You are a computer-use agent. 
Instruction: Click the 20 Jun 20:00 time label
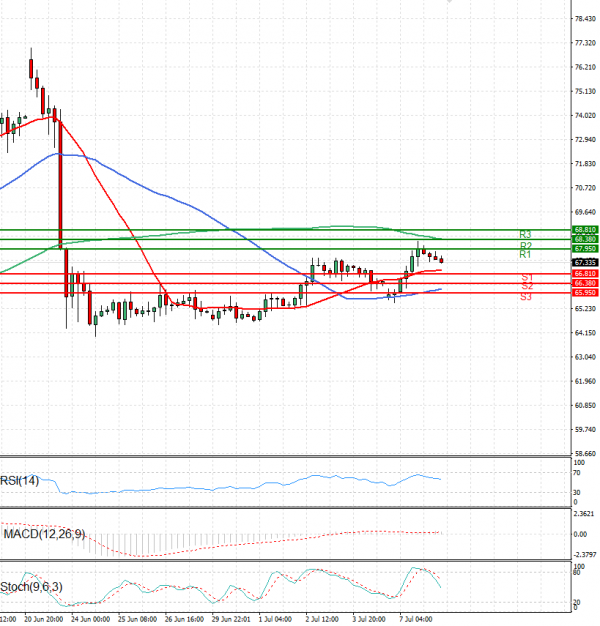tap(44, 619)
